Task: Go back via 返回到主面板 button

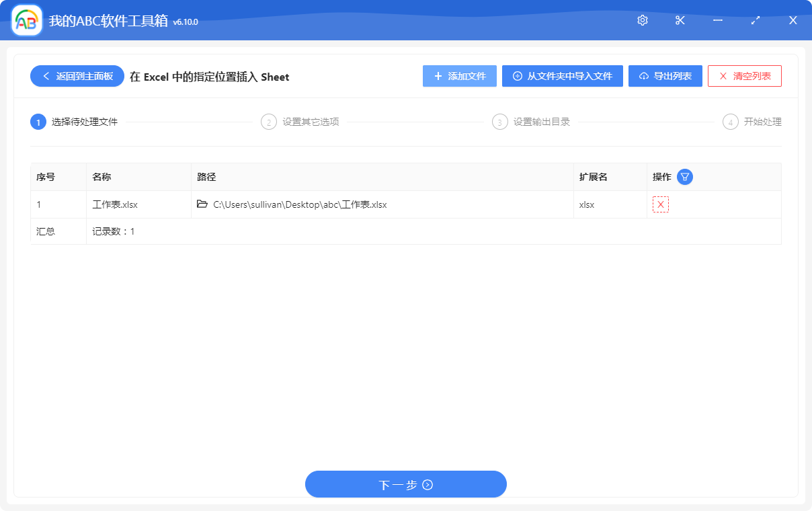Action: click(77, 76)
